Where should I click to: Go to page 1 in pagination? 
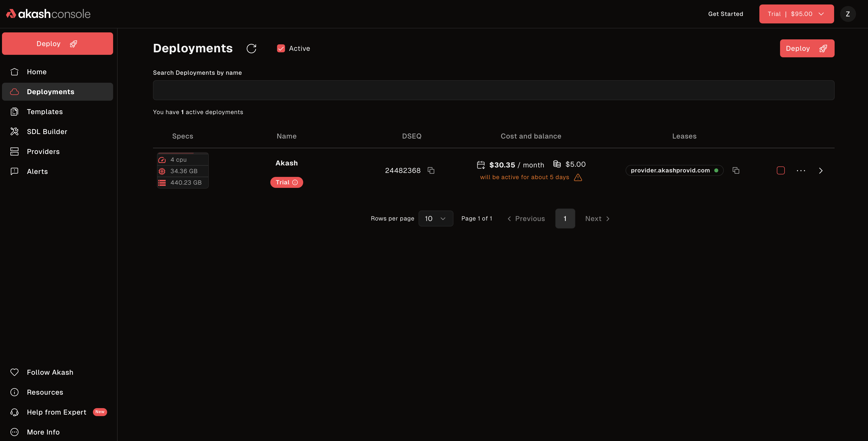click(565, 218)
